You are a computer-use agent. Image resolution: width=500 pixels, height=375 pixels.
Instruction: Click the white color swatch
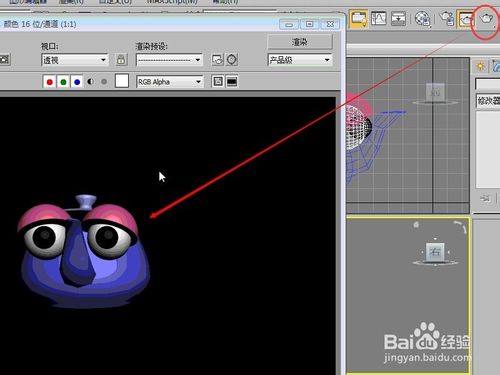pyautogui.click(x=122, y=81)
